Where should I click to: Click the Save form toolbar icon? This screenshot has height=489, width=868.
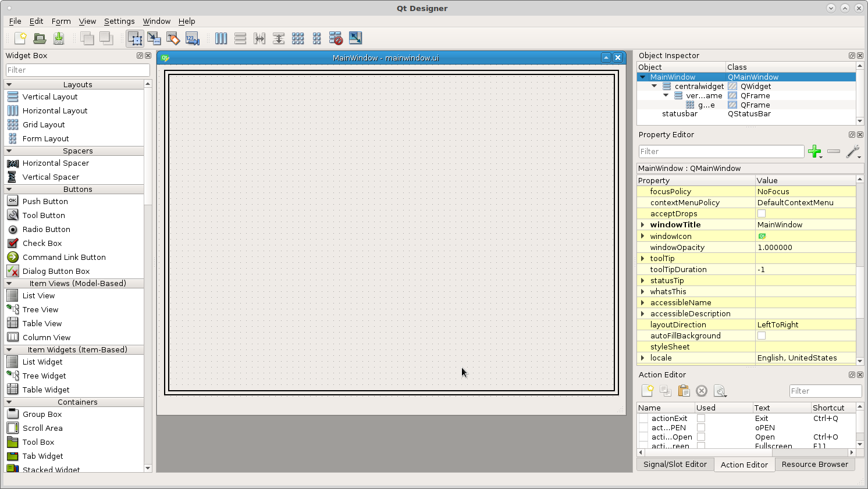click(59, 38)
